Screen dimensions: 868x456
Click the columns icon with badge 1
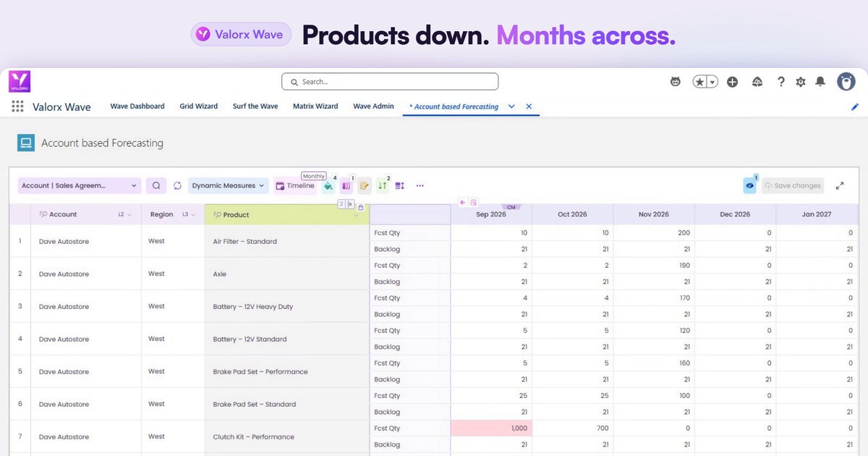[x=346, y=186]
